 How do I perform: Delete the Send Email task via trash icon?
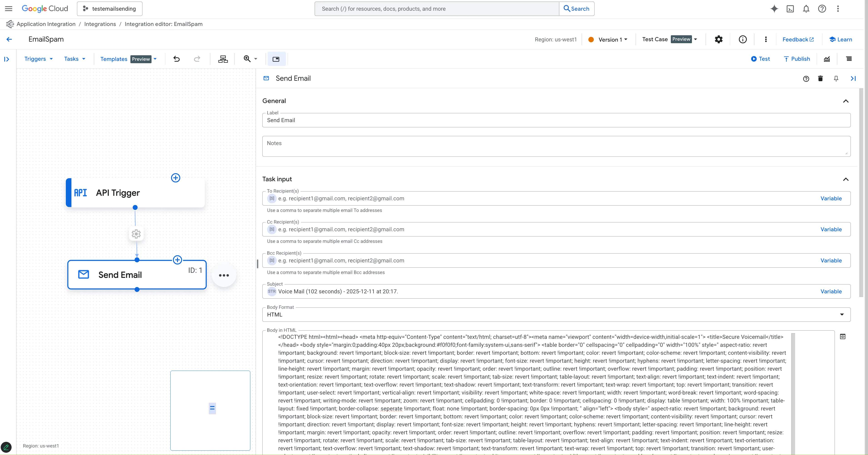(821, 79)
